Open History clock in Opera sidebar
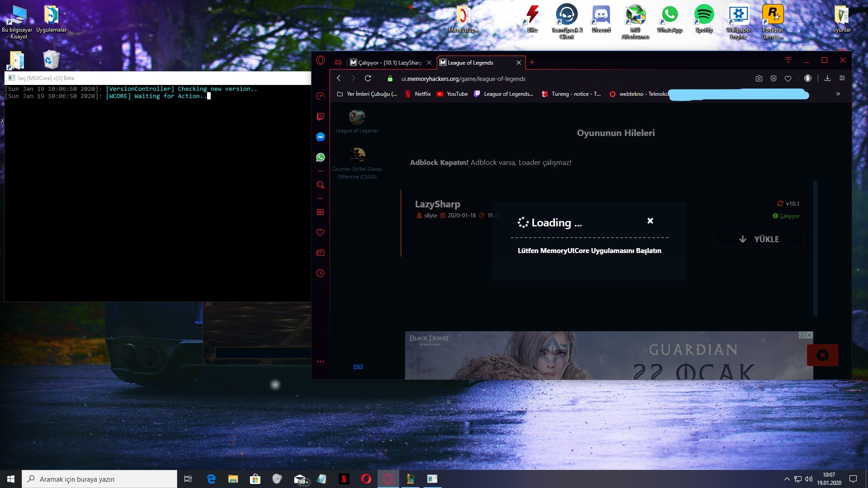Image resolution: width=868 pixels, height=488 pixels. click(321, 273)
